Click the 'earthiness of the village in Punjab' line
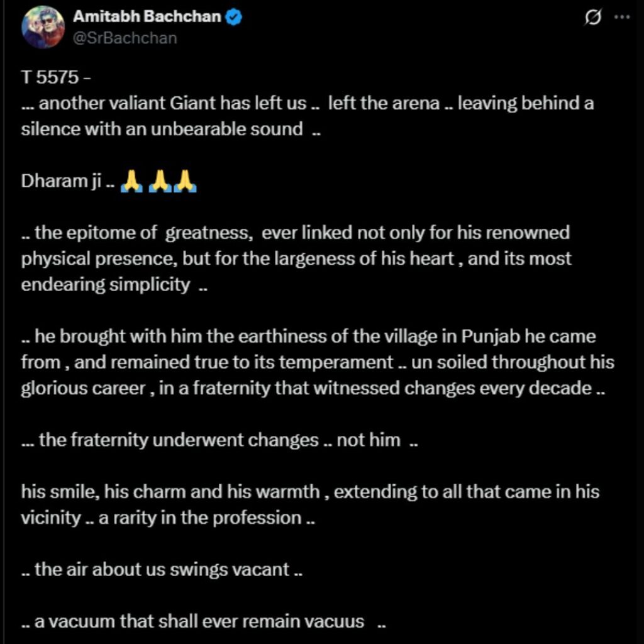Screen dimensions: 644x644 click(308, 336)
